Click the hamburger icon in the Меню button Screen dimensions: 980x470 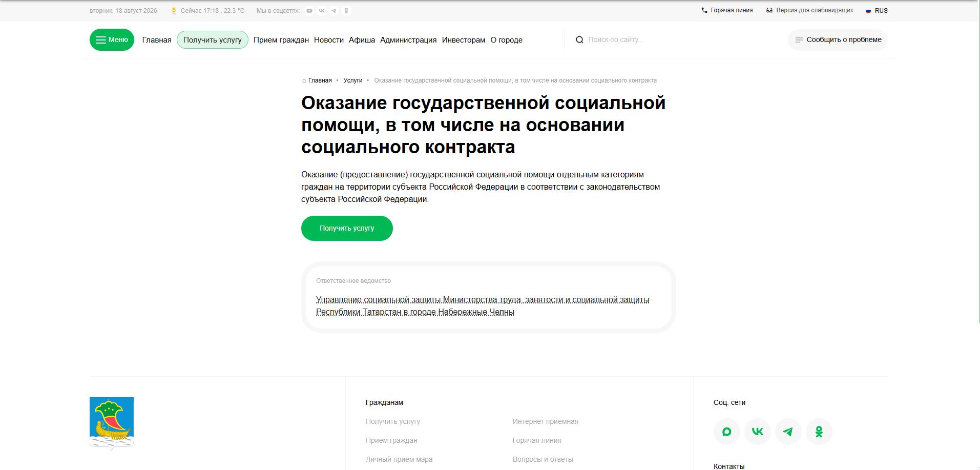tap(101, 40)
